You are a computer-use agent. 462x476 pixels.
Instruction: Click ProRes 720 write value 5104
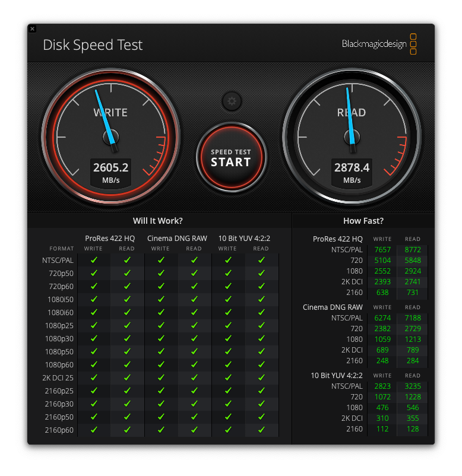coord(382,261)
